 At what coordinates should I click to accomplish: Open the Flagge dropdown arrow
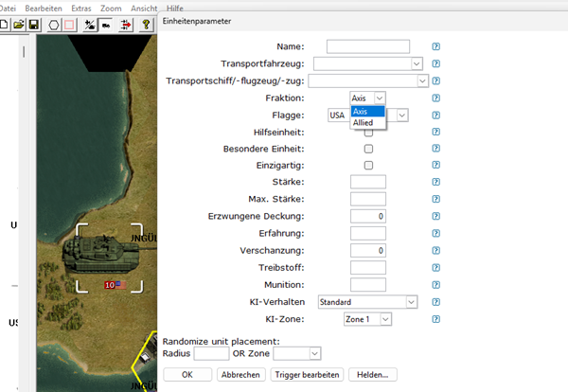pyautogui.click(x=402, y=116)
